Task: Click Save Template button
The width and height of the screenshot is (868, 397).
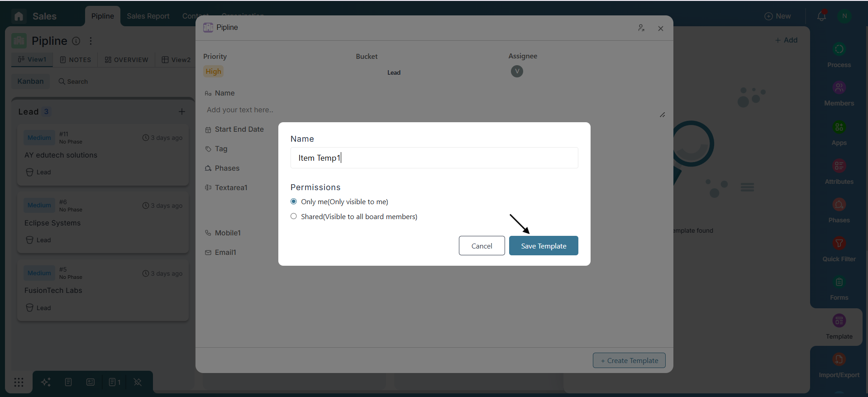Action: pyautogui.click(x=544, y=246)
